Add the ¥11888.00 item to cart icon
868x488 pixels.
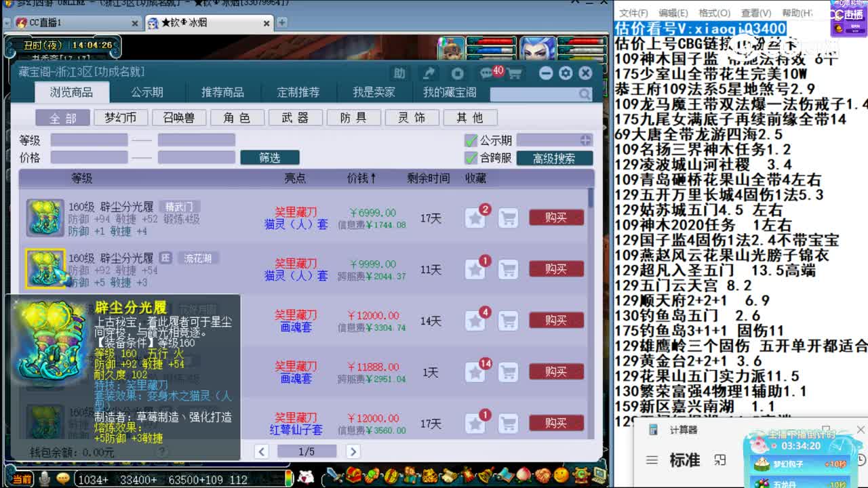(508, 371)
